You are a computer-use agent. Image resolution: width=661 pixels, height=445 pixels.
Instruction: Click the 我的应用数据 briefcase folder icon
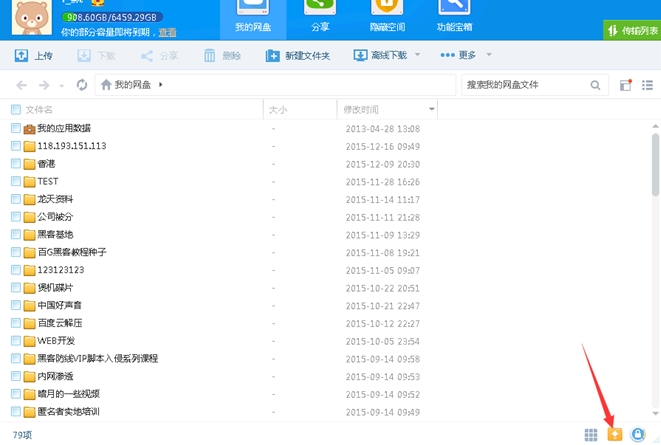(x=30, y=129)
